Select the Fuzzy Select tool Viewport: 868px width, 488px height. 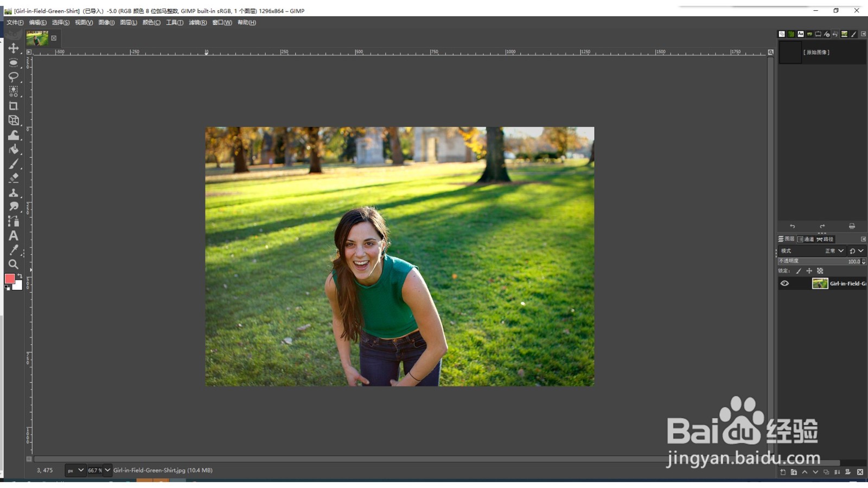pyautogui.click(x=14, y=91)
